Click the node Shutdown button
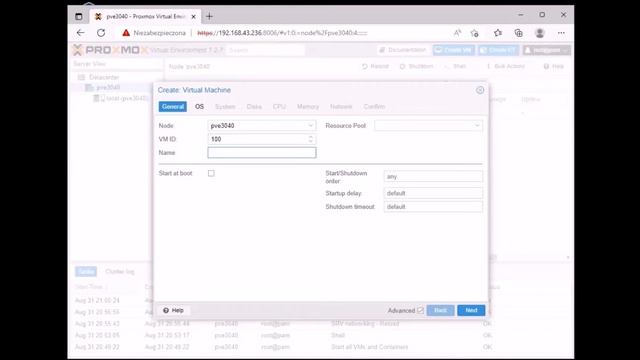Image resolution: width=640 pixels, height=360 pixels. [x=416, y=66]
